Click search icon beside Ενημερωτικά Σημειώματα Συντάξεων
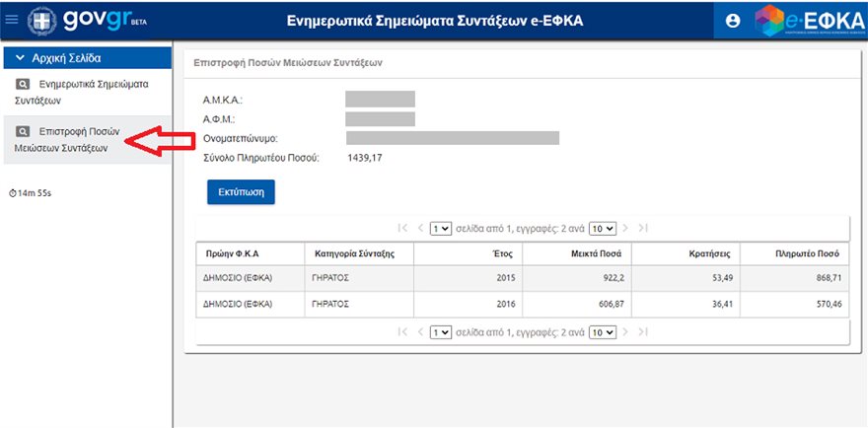The height and width of the screenshot is (428, 868). point(24,84)
